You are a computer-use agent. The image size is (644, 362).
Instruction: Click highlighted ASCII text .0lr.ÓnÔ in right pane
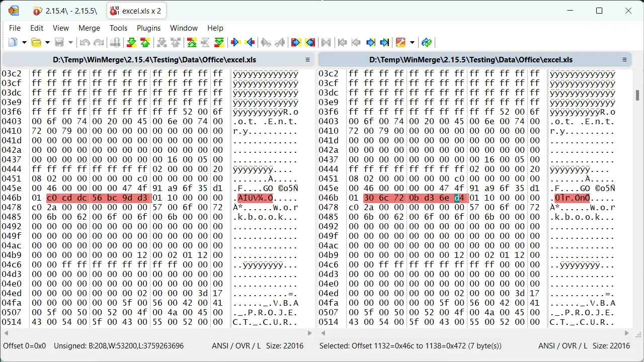pyautogui.click(x=572, y=198)
